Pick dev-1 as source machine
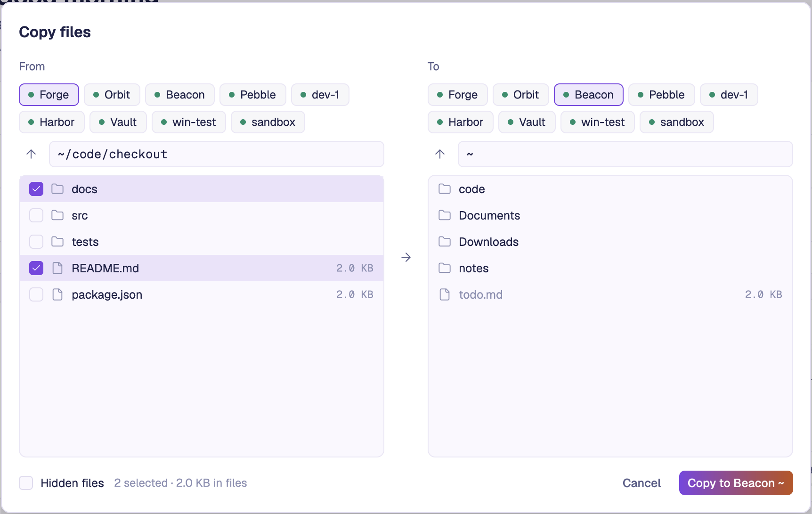 (x=320, y=95)
